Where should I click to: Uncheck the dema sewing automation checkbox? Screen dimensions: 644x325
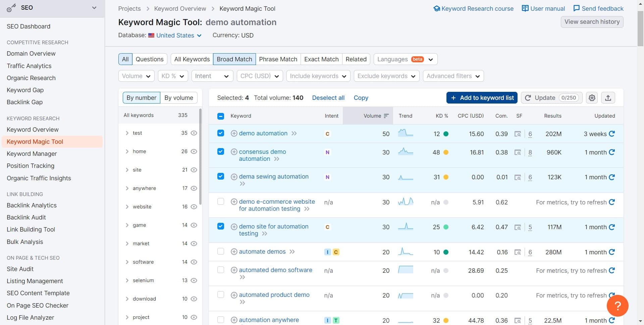click(221, 177)
